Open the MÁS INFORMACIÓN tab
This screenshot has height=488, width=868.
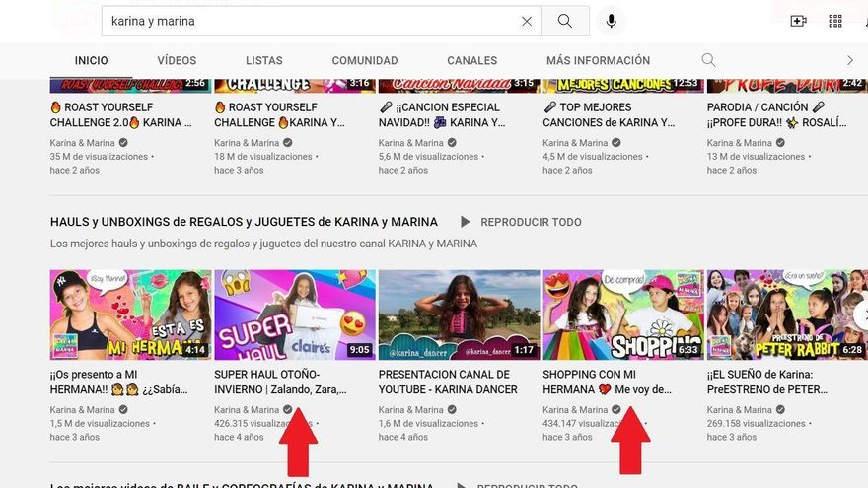point(599,60)
